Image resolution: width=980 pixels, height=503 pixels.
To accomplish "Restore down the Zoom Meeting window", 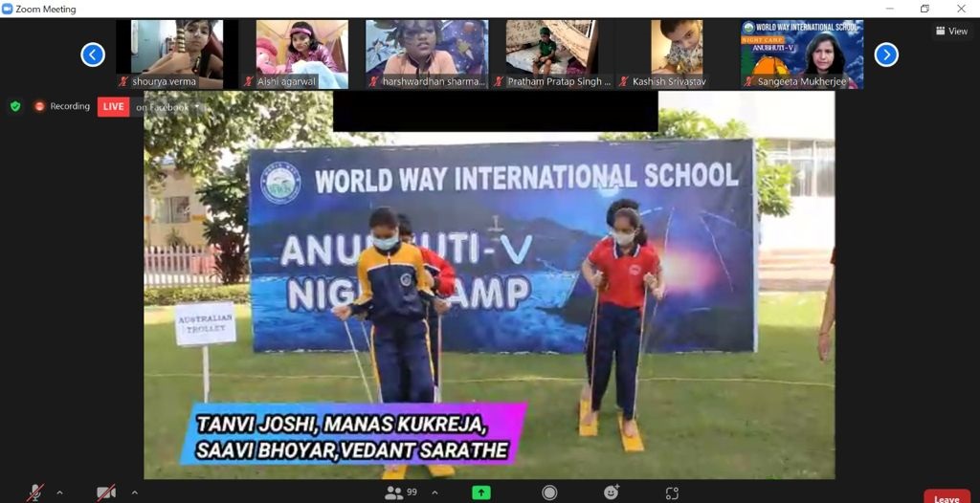I will click(925, 9).
